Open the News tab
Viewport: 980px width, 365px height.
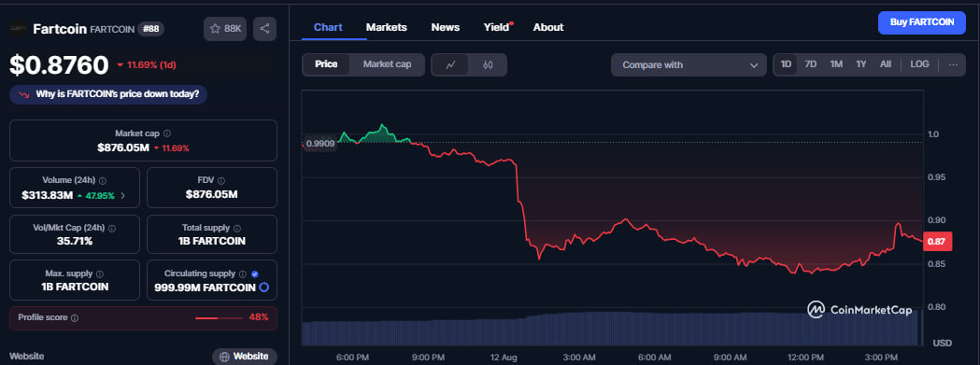point(446,27)
